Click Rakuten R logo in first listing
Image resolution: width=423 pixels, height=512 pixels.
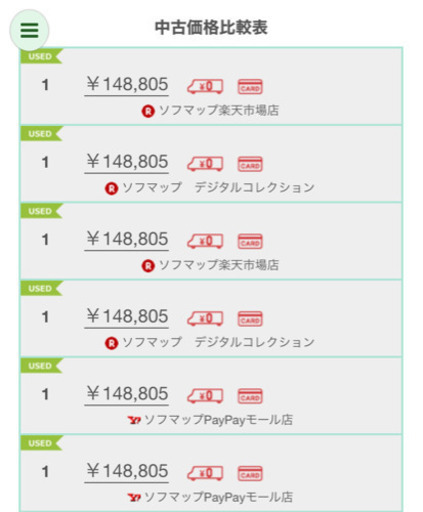pos(148,111)
